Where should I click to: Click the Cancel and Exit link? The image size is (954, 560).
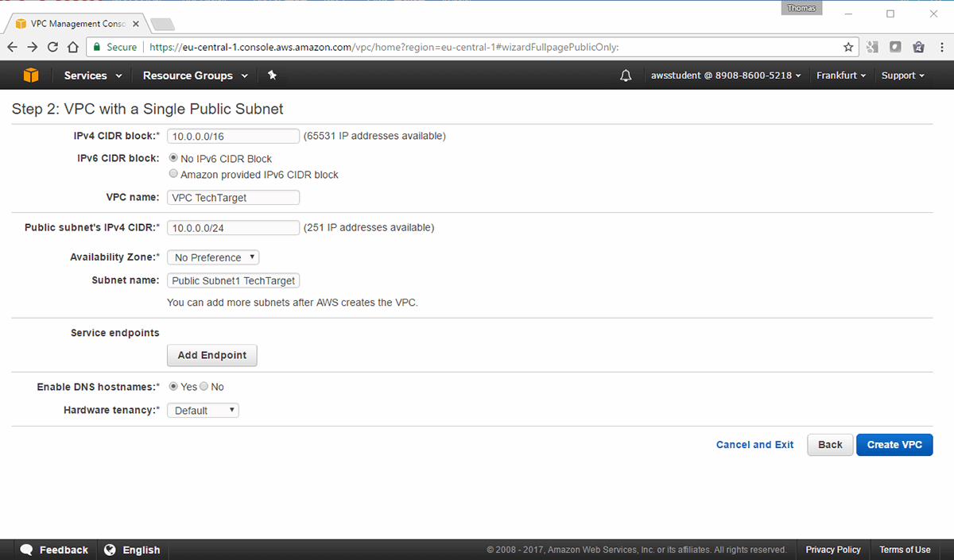tap(754, 445)
